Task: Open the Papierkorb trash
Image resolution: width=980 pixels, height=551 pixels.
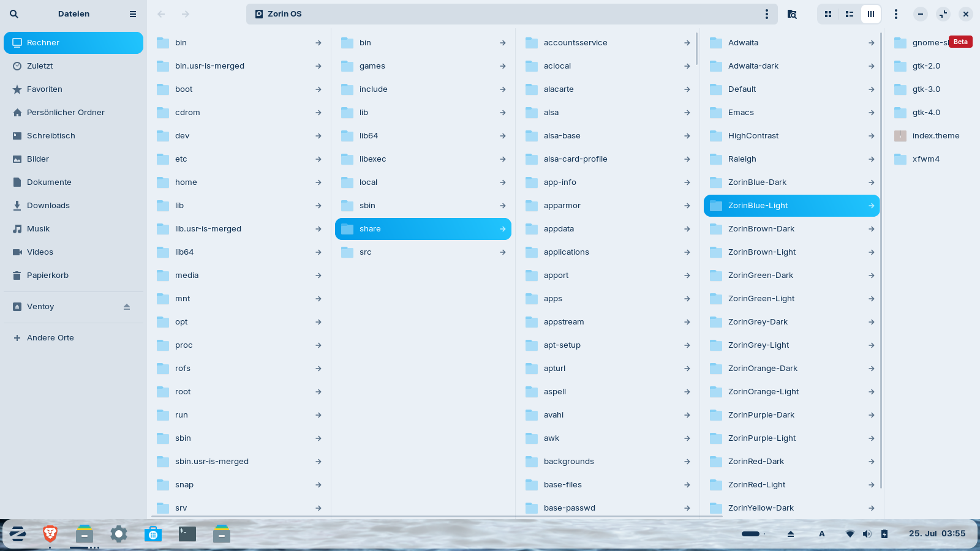Action: 73,275
